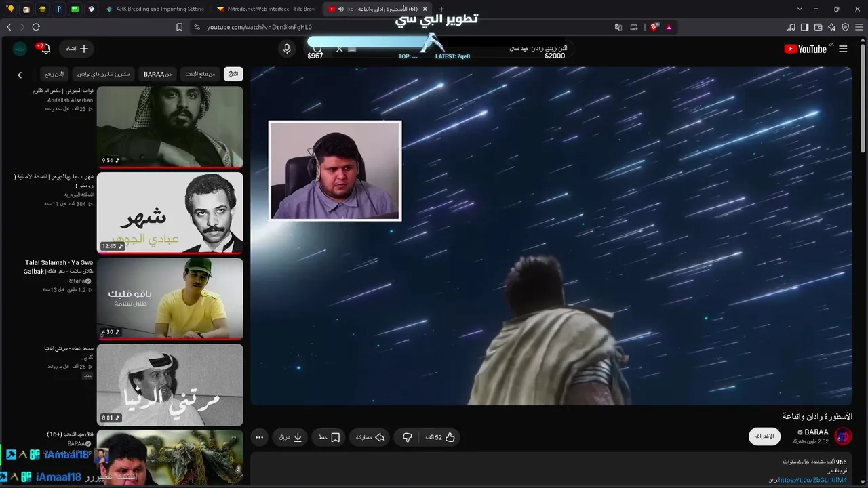Go to YouTube home via logo

click(805, 49)
